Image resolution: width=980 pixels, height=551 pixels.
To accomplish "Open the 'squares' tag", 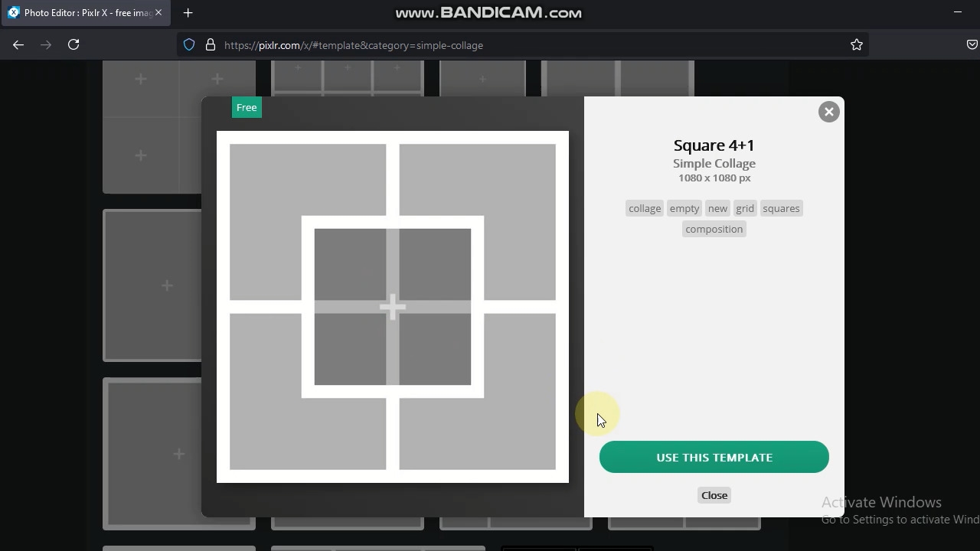I will click(x=781, y=208).
